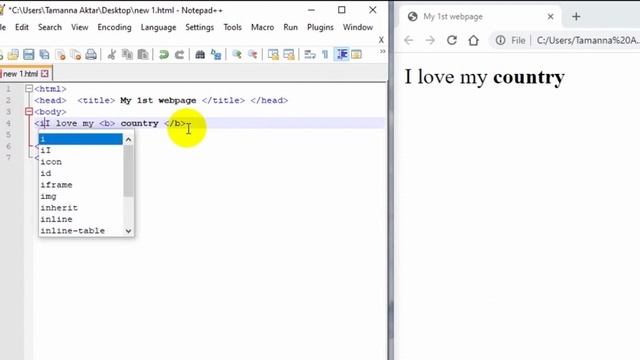The height and width of the screenshot is (360, 640).
Task: Open Replace toolbar icon
Action: click(x=216, y=54)
